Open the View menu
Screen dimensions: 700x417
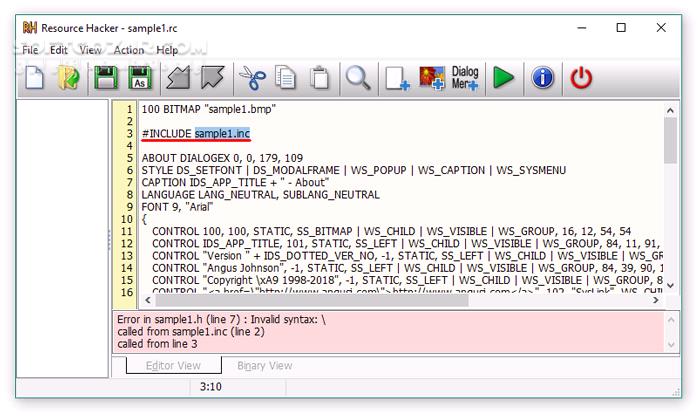pyautogui.click(x=90, y=50)
